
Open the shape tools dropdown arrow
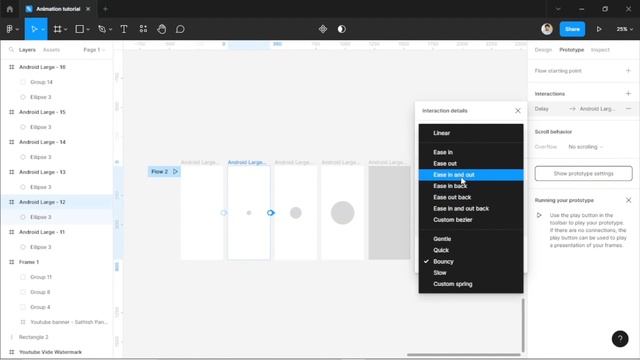88,29
